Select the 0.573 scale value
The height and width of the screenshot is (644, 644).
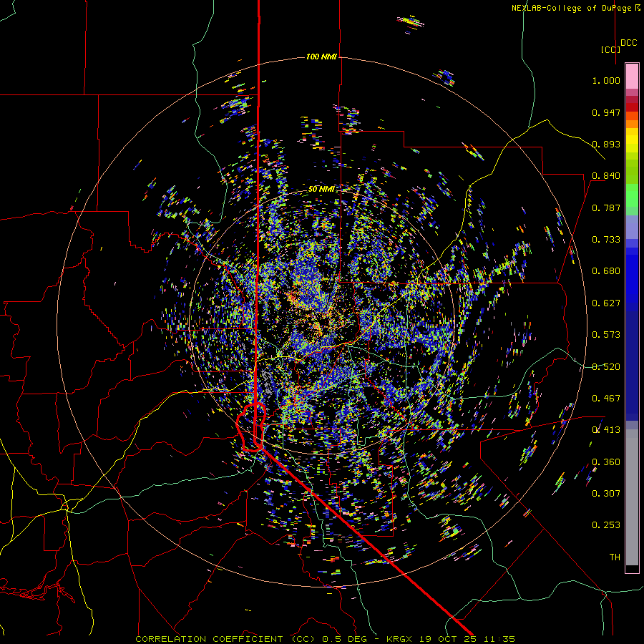tap(606, 335)
